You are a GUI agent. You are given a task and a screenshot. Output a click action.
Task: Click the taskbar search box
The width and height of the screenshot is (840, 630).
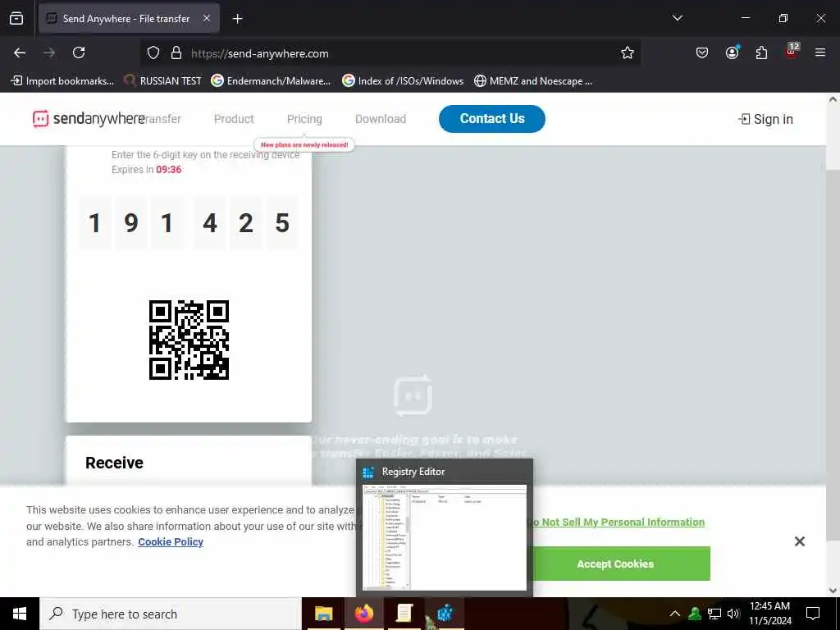(x=171, y=614)
